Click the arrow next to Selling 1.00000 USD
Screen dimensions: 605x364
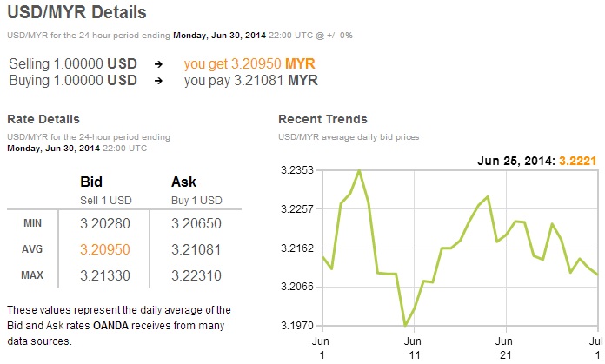click(157, 65)
